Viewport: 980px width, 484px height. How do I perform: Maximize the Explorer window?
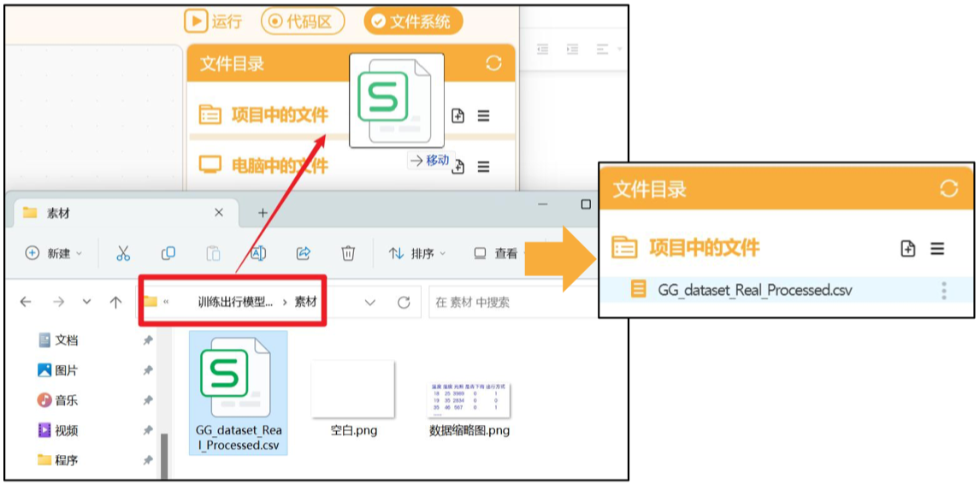pyautogui.click(x=586, y=204)
